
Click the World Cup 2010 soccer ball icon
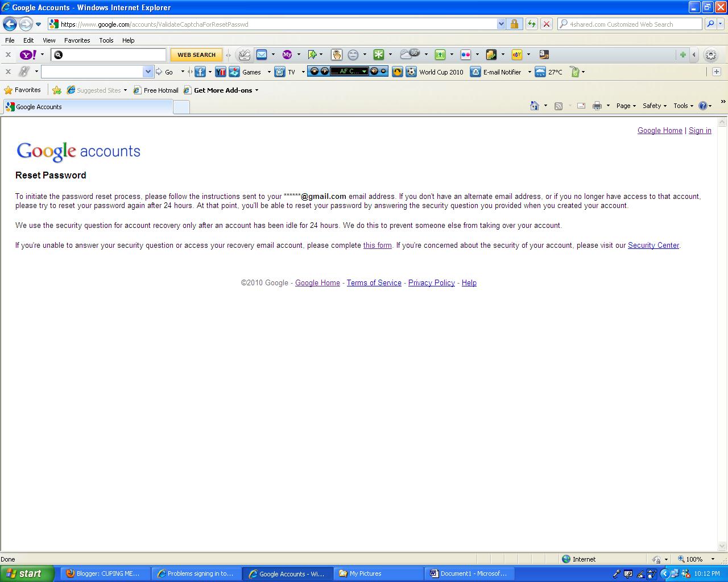pyautogui.click(x=411, y=72)
